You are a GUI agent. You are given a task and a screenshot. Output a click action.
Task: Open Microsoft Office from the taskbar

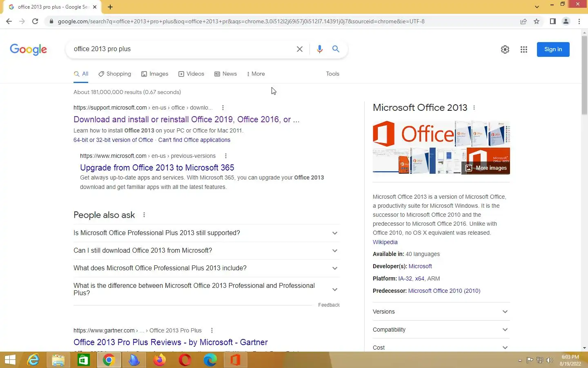pos(235,360)
